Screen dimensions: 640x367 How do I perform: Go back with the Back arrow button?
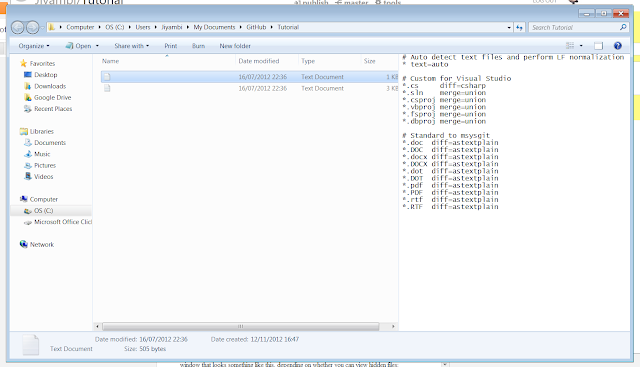point(18,27)
